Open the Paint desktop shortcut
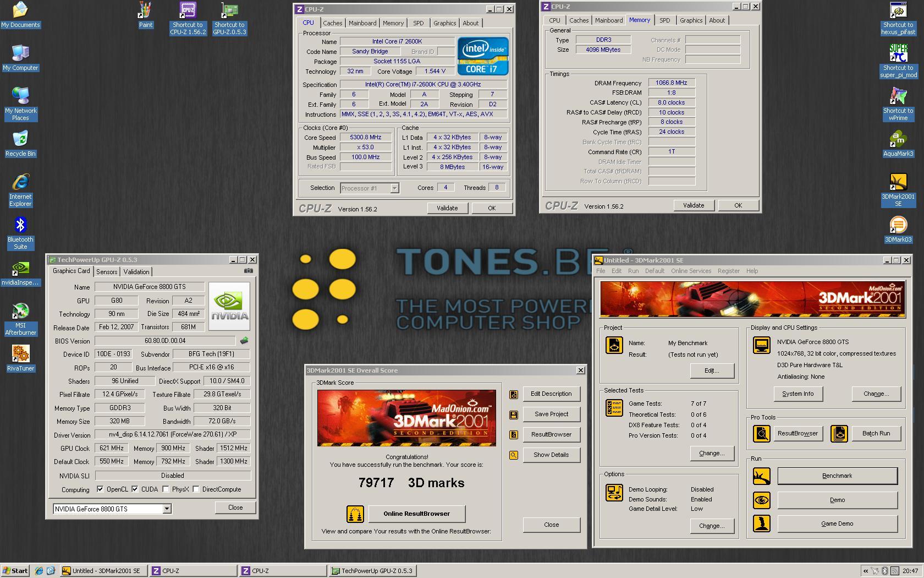 (145, 15)
